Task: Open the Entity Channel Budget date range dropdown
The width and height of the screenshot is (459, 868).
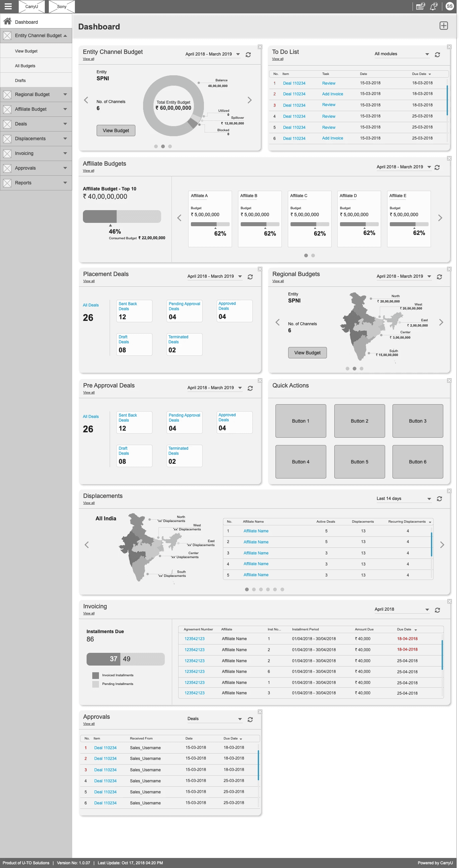Action: pos(213,54)
